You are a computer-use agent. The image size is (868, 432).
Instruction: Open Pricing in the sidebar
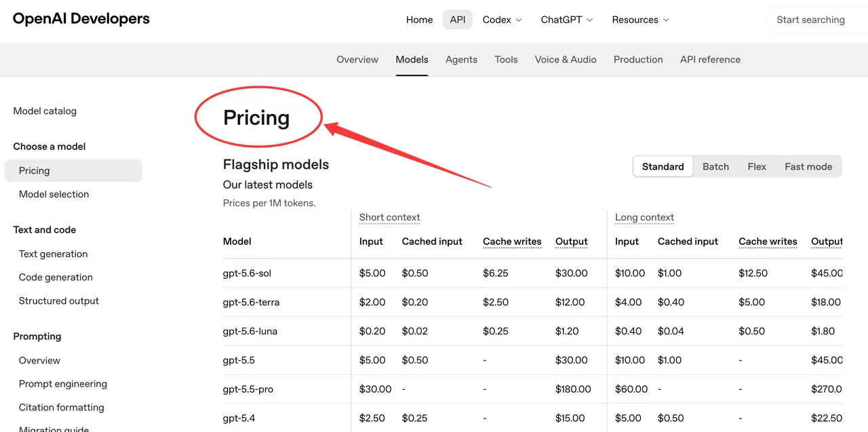[x=73, y=171]
